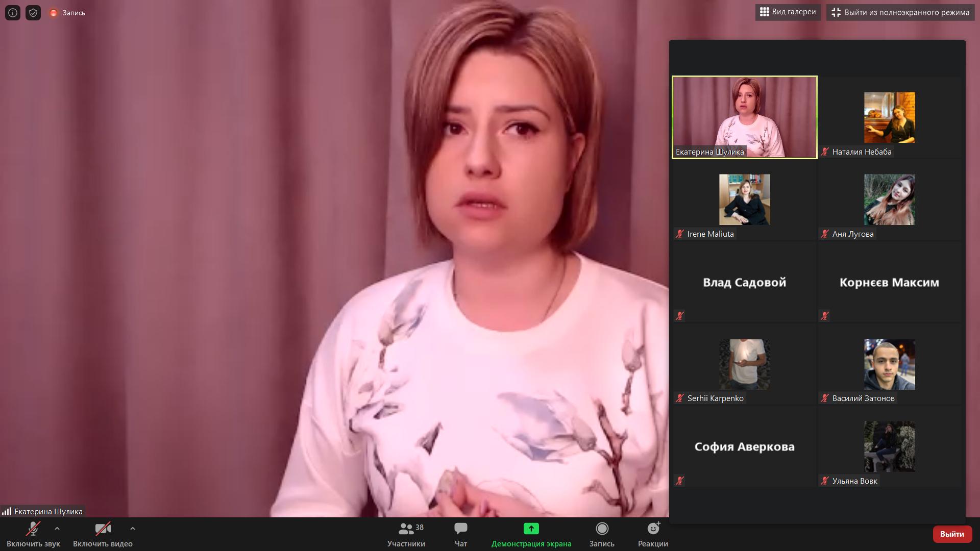980x551 pixels.
Task: Click the encryption shield icon
Action: pos(33,13)
